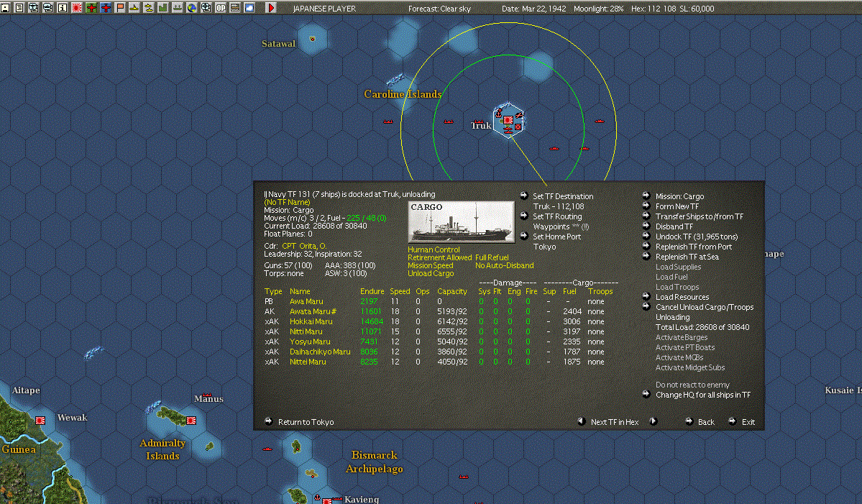Click Set Home Port
This screenshot has width=862, height=504.
[x=556, y=237]
